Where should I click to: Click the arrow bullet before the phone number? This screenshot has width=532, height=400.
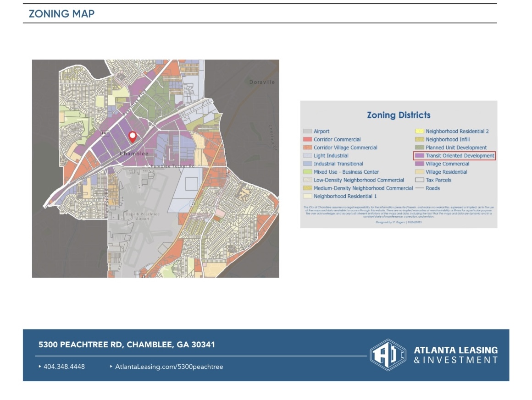coord(40,367)
